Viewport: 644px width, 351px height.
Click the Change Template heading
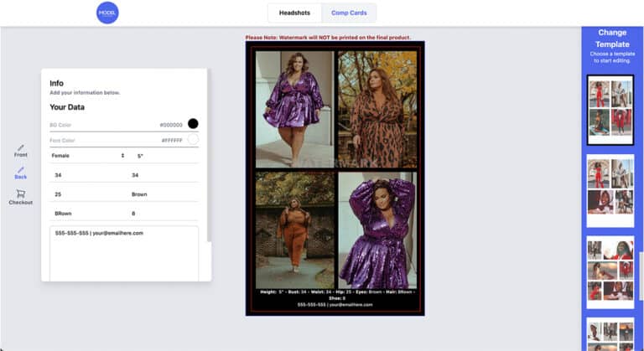point(612,39)
